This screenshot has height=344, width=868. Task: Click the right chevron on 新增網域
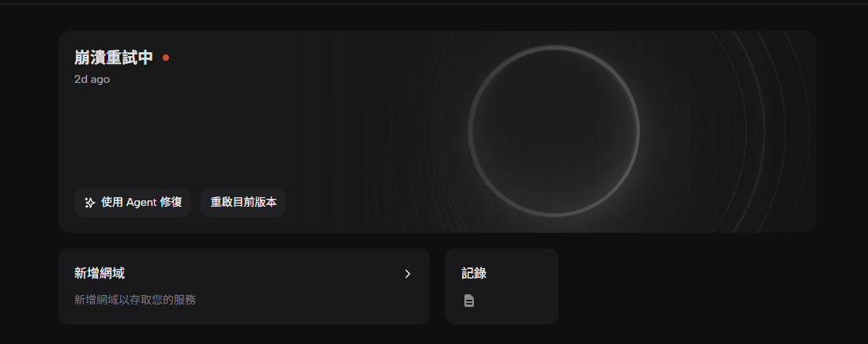tap(408, 274)
